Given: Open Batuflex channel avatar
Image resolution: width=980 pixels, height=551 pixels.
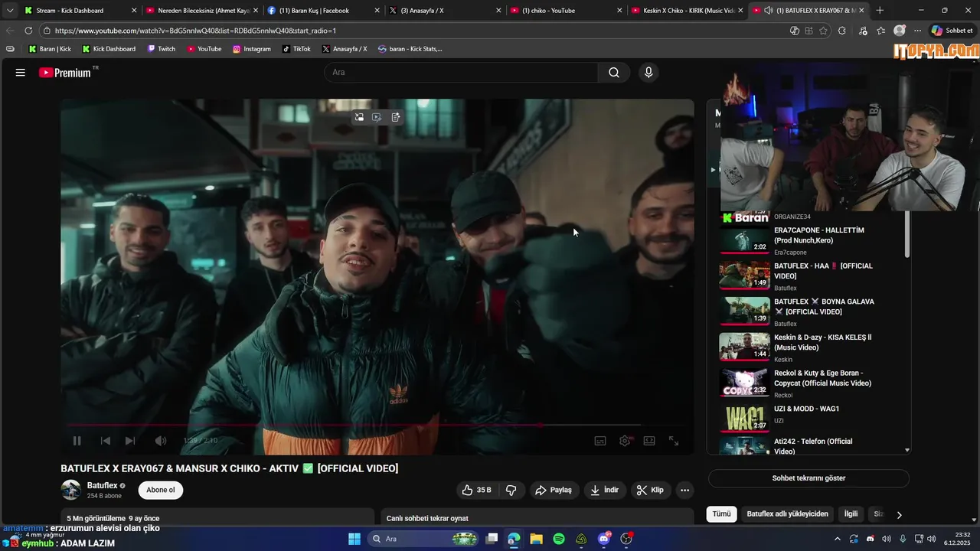Looking at the screenshot, I should click(71, 490).
